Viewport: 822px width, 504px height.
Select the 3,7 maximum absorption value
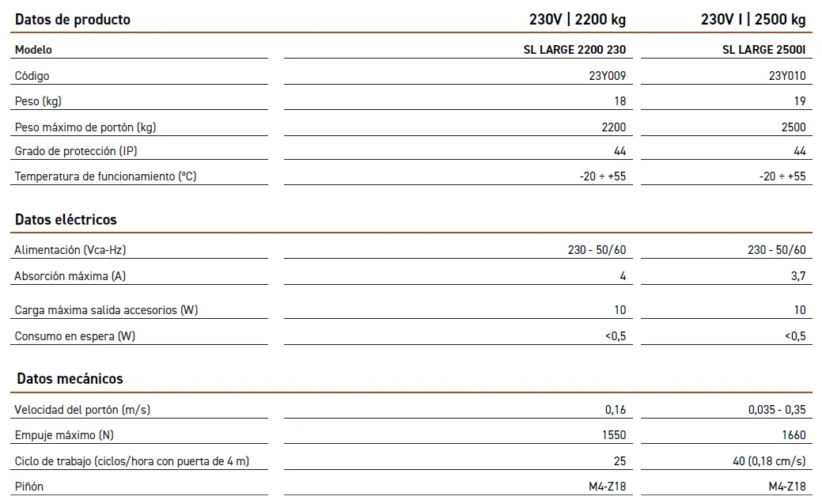[x=797, y=276]
